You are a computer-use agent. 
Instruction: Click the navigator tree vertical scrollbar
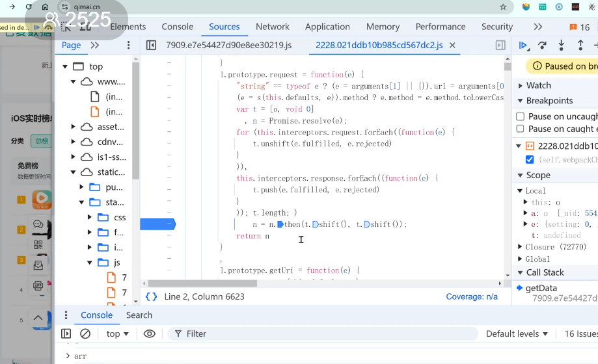[135, 120]
